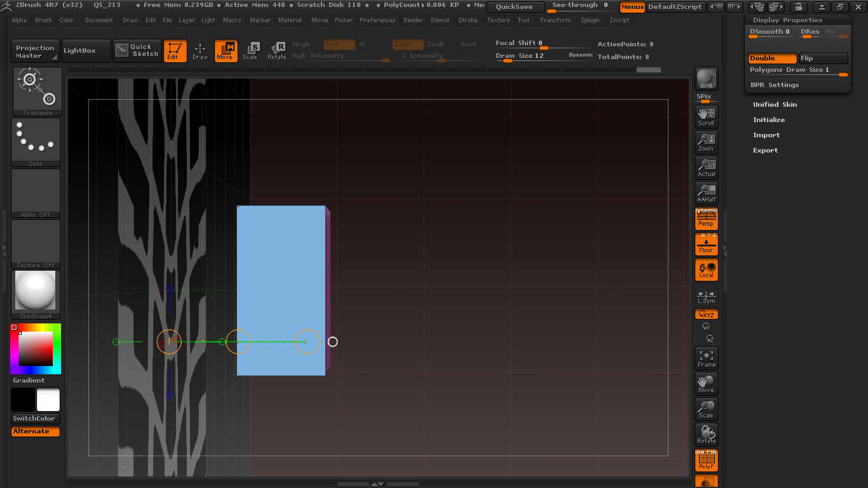Toggle the Flip normals button
The image size is (868, 488).
coord(823,58)
